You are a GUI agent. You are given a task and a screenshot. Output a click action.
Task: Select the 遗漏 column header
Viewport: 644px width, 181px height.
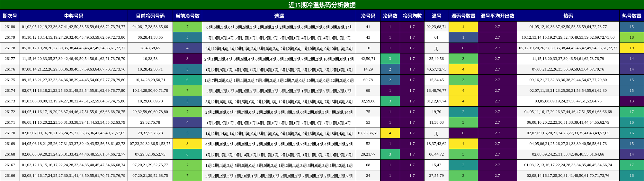(279, 16)
